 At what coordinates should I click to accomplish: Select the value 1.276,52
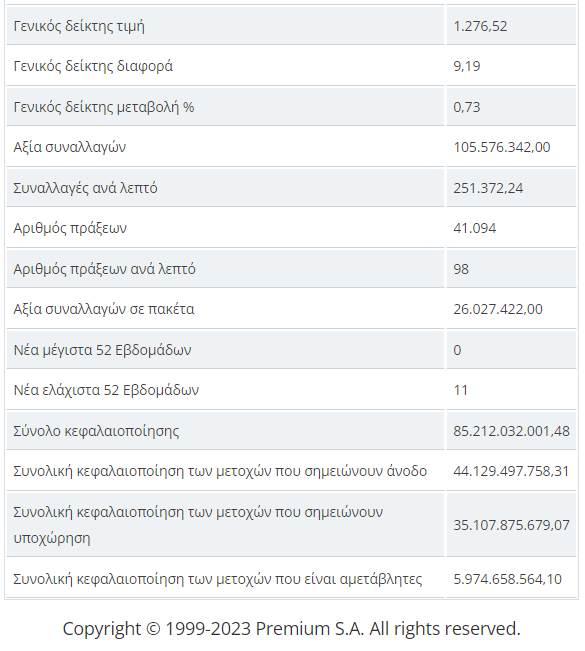coord(480,26)
